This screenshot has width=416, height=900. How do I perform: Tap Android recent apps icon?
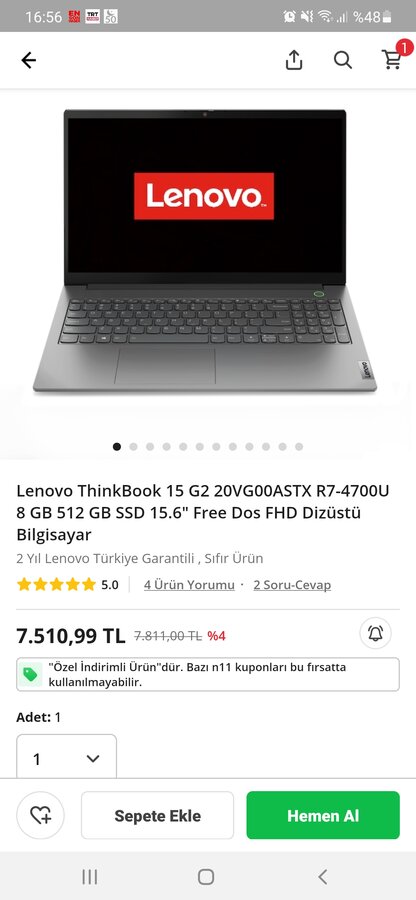pos(90,876)
